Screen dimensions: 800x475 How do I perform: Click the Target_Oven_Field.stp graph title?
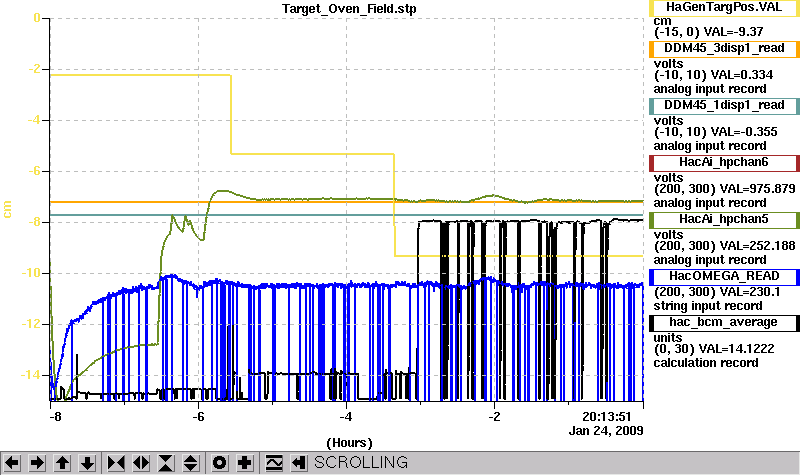pyautogui.click(x=348, y=9)
